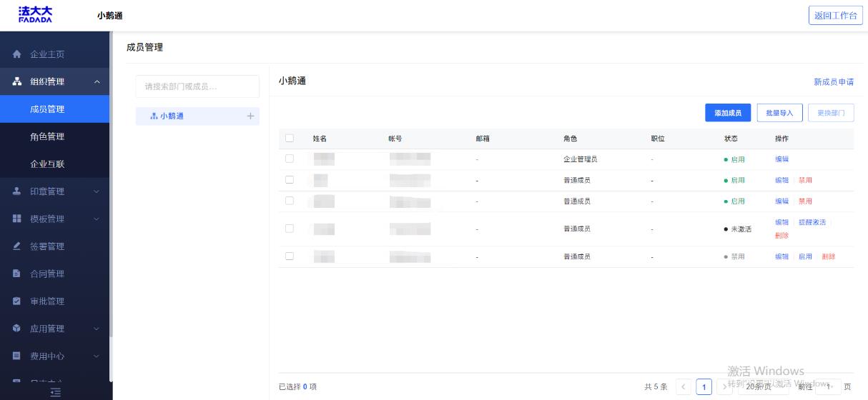Click the 邮箱 column header
868x400 pixels.
[483, 139]
